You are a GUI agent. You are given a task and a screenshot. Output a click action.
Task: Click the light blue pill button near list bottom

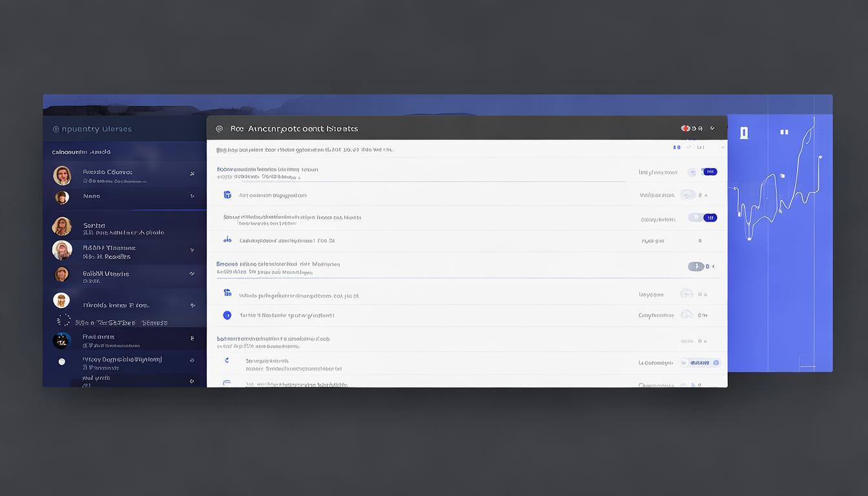tap(700, 363)
